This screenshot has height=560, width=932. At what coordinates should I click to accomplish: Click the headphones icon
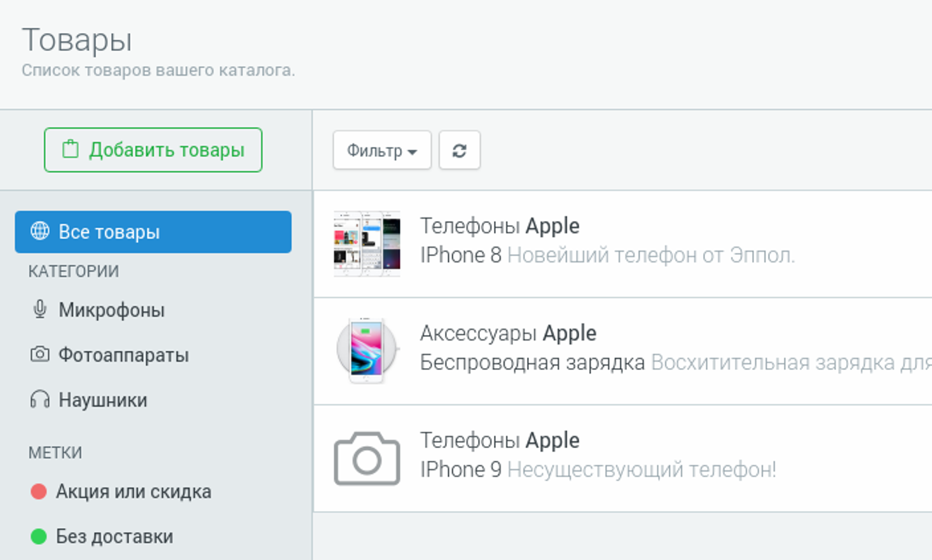pyautogui.click(x=39, y=399)
